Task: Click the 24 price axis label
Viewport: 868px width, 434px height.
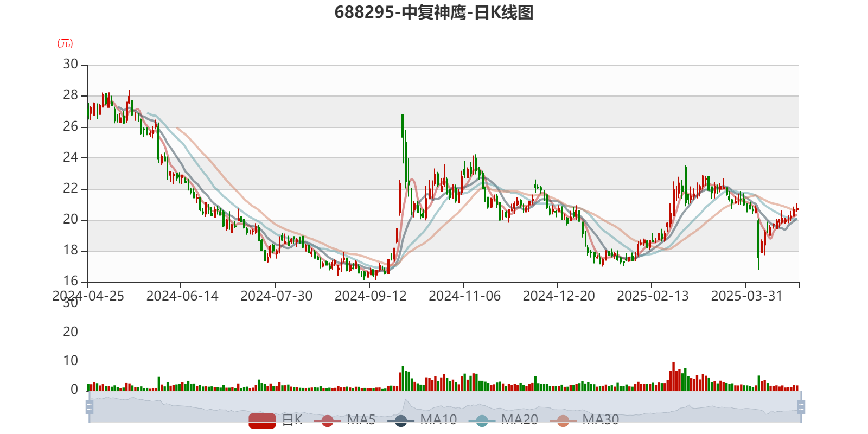Action: [71, 157]
